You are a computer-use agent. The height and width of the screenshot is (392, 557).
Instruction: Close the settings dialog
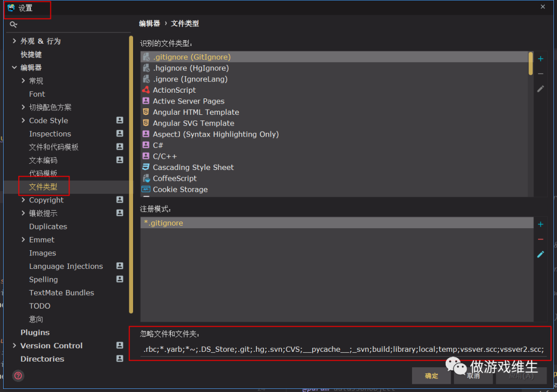543,7
